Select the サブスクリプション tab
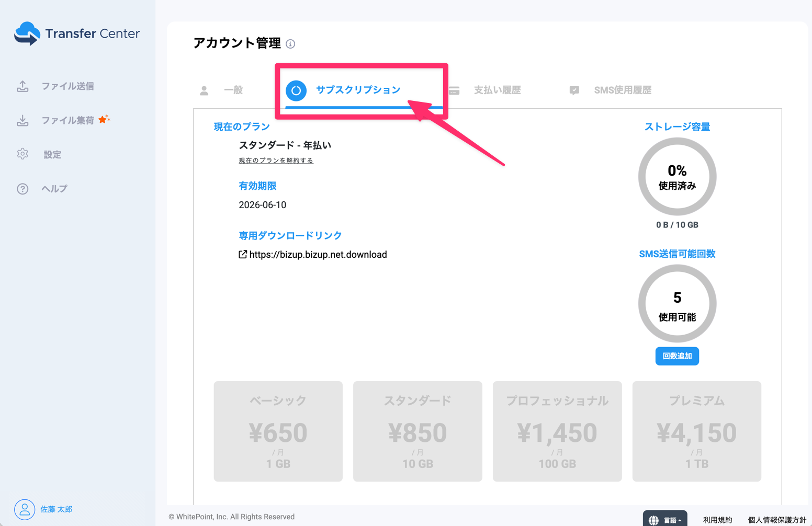The image size is (812, 526). click(x=358, y=90)
